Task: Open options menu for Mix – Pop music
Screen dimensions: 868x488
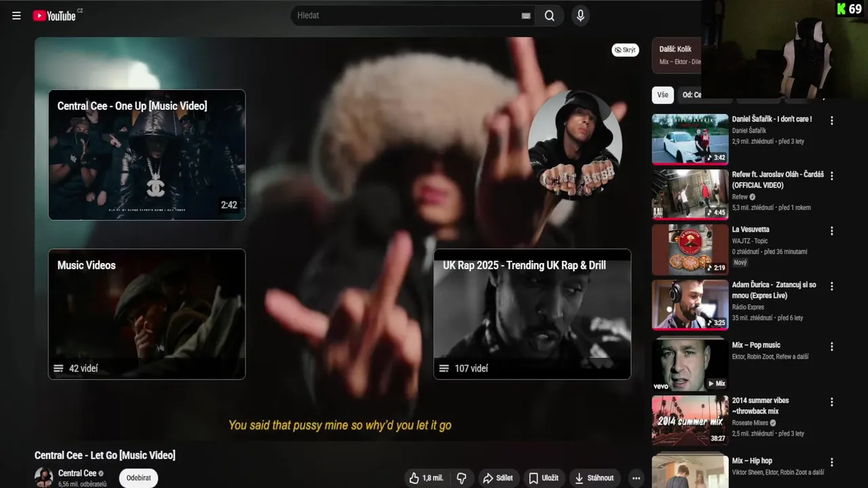Action: tap(832, 346)
